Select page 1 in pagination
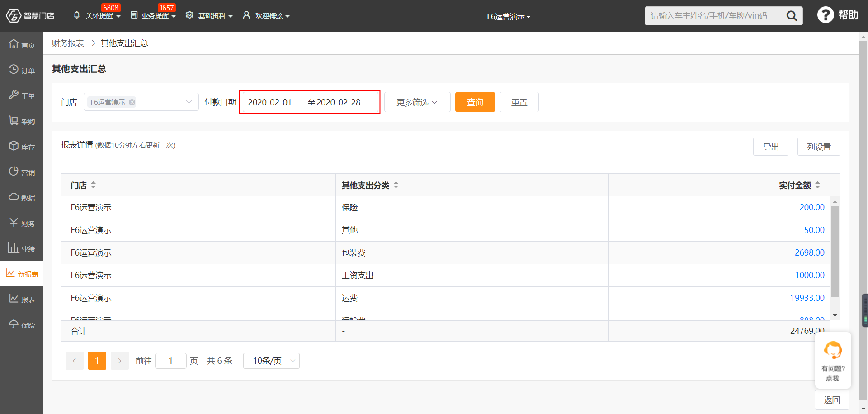868x414 pixels. point(97,361)
